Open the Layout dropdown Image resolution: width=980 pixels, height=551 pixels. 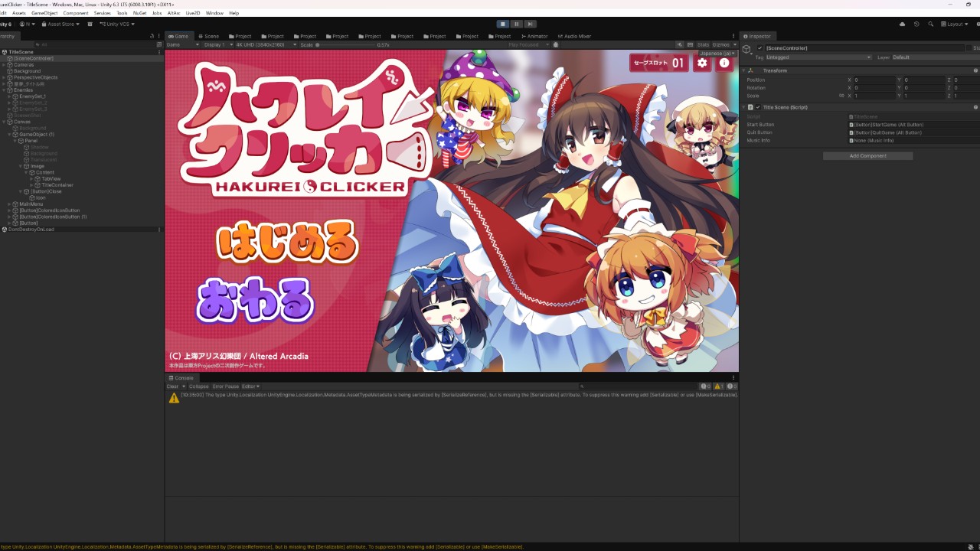click(955, 24)
